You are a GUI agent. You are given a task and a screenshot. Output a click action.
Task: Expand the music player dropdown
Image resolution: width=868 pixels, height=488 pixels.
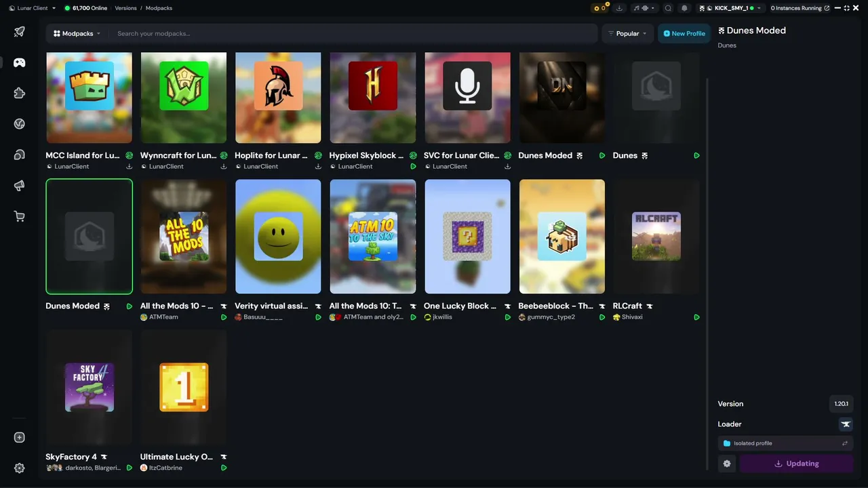coord(644,8)
